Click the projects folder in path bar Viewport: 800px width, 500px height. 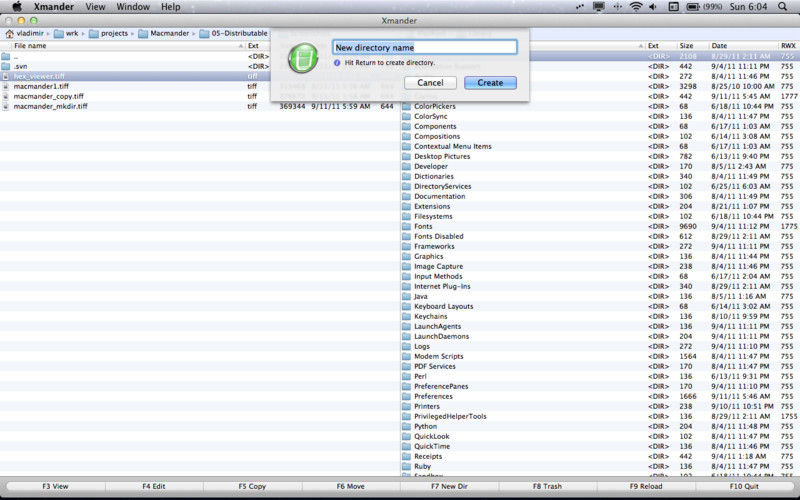[x=108, y=33]
